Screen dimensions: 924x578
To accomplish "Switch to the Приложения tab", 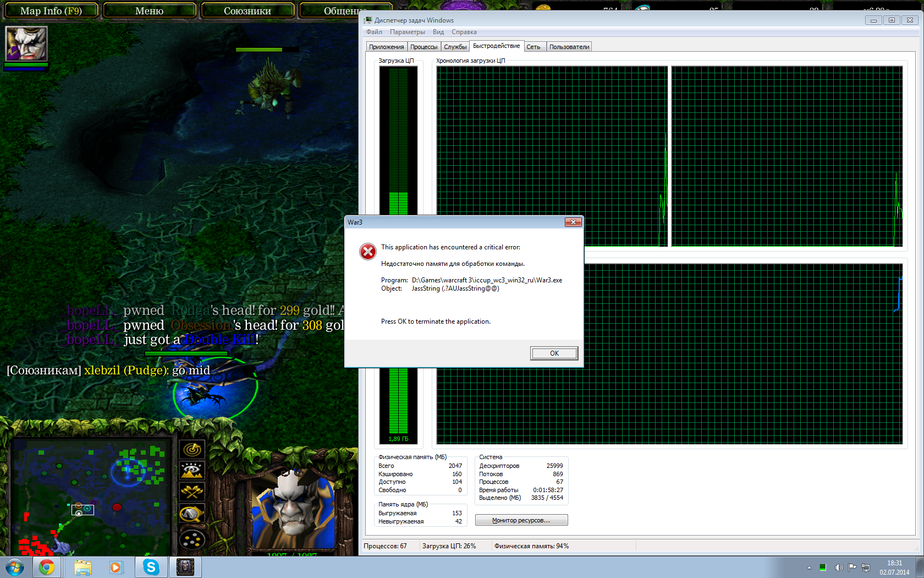I will click(387, 47).
